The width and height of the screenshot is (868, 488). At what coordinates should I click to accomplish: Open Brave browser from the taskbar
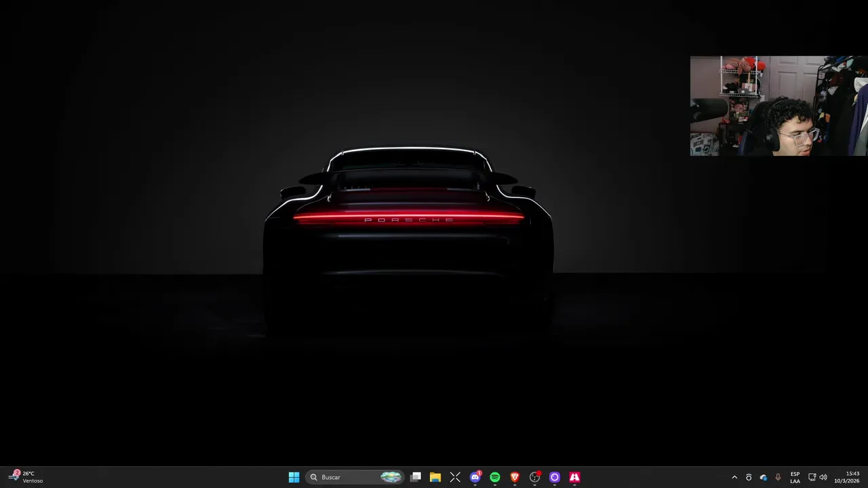515,477
